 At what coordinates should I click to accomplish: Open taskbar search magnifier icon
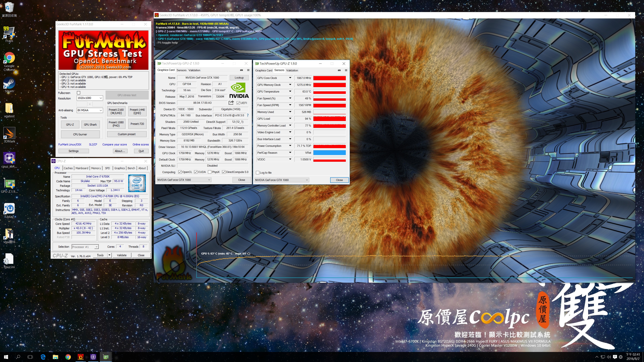[x=18, y=357]
